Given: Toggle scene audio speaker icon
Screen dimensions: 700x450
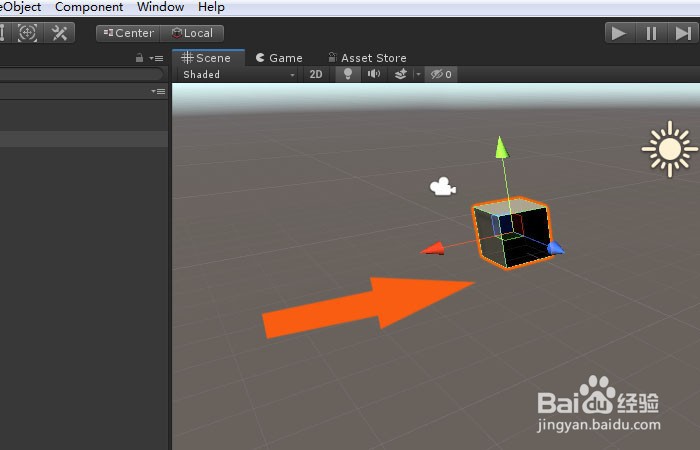Looking at the screenshot, I should 374,74.
